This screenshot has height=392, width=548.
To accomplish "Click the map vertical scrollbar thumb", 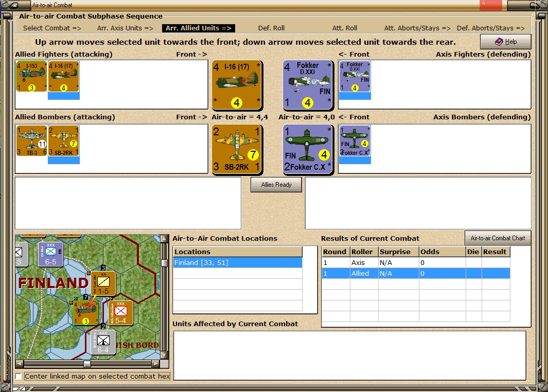I will 164,263.
